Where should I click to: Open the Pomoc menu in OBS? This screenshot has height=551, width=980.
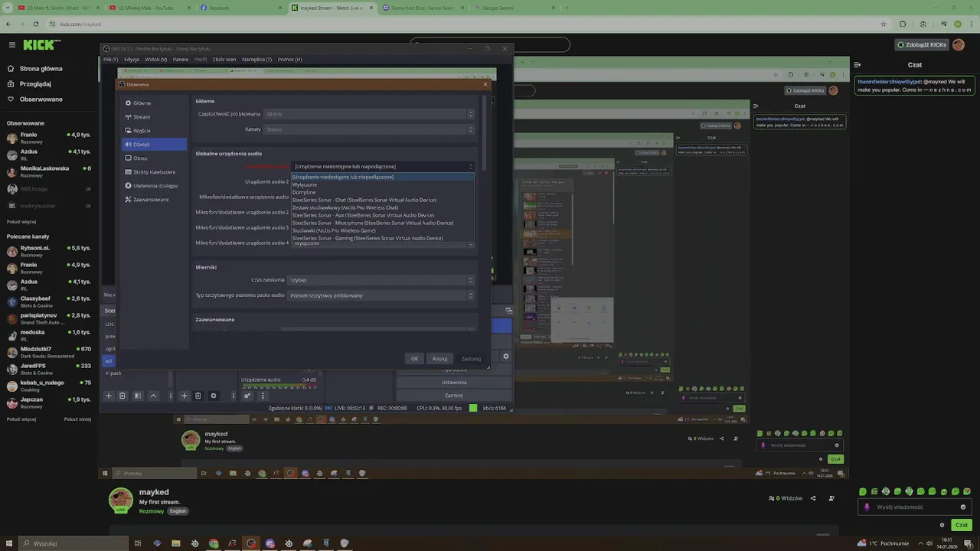tap(289, 59)
